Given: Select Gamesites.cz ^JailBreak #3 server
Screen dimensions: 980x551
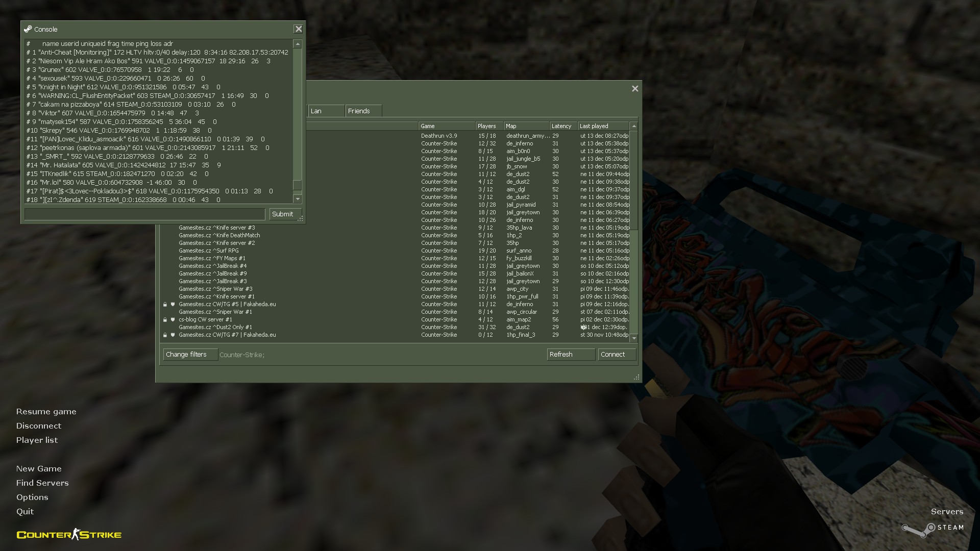Looking at the screenshot, I should (395, 282).
